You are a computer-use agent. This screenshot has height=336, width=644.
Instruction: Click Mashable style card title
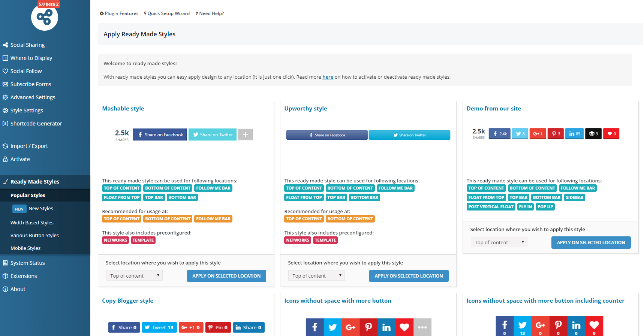(123, 108)
